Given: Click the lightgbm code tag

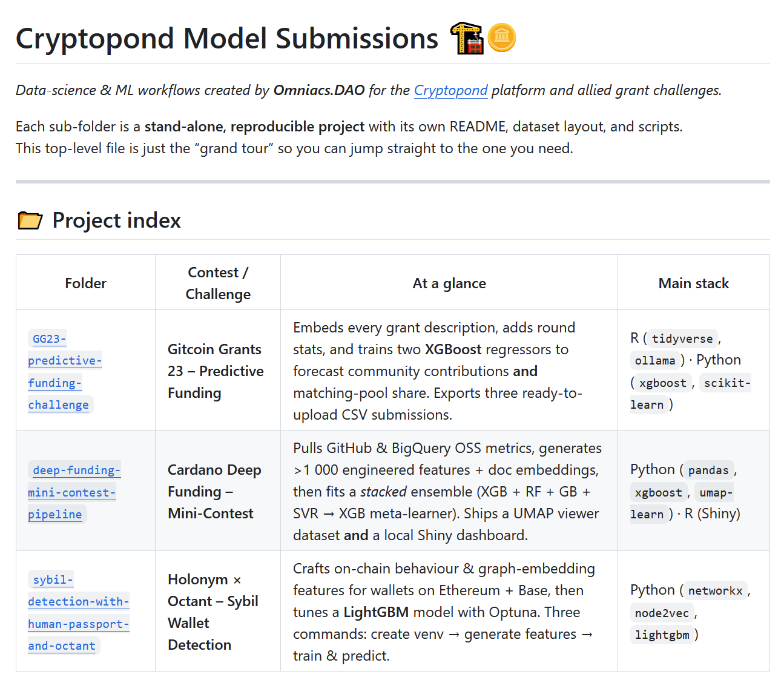Looking at the screenshot, I should point(662,635).
